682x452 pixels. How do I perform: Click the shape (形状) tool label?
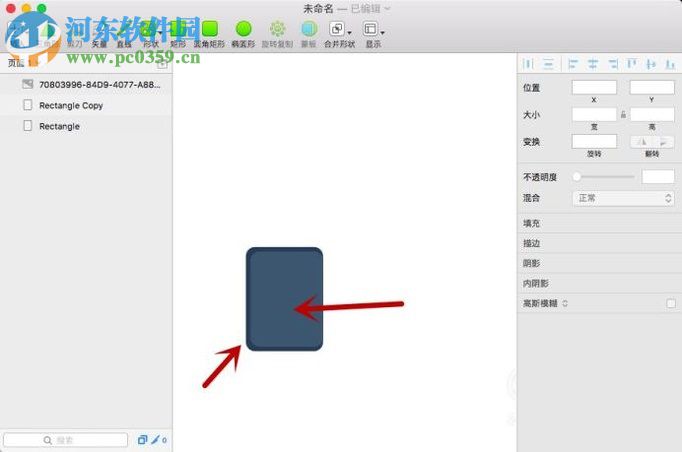click(150, 44)
